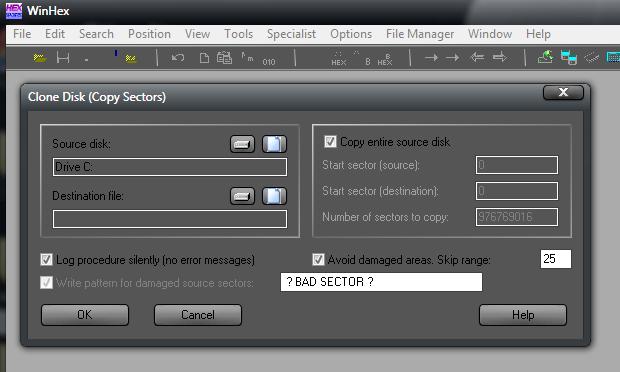Click the first right-arrow Go To icon
Screen dimensions: 620x372
pyautogui.click(x=431, y=58)
